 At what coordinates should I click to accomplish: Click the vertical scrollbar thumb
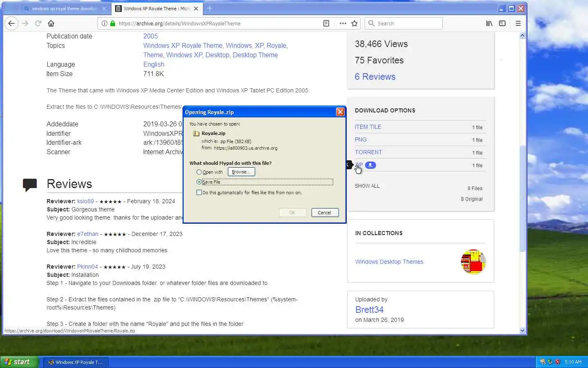pyautogui.click(x=522, y=198)
